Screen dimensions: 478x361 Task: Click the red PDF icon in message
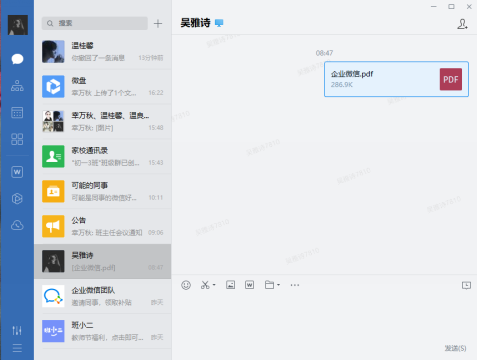[x=451, y=79]
